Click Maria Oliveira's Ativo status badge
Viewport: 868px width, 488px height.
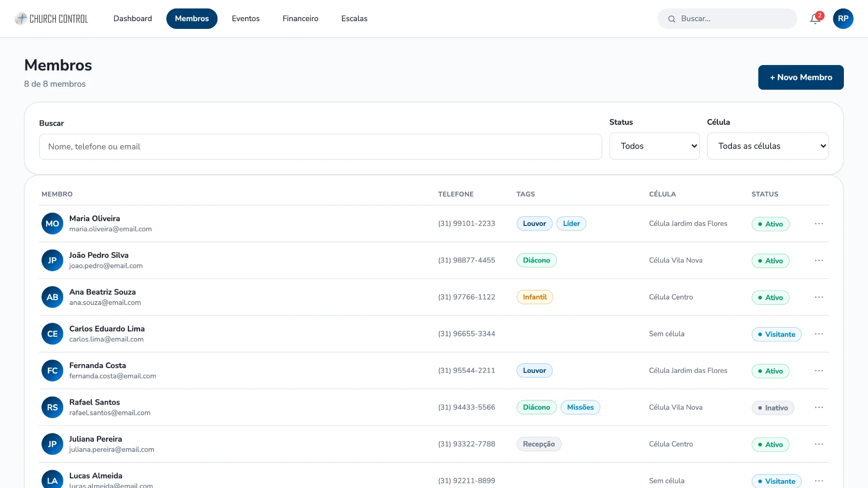pos(771,224)
